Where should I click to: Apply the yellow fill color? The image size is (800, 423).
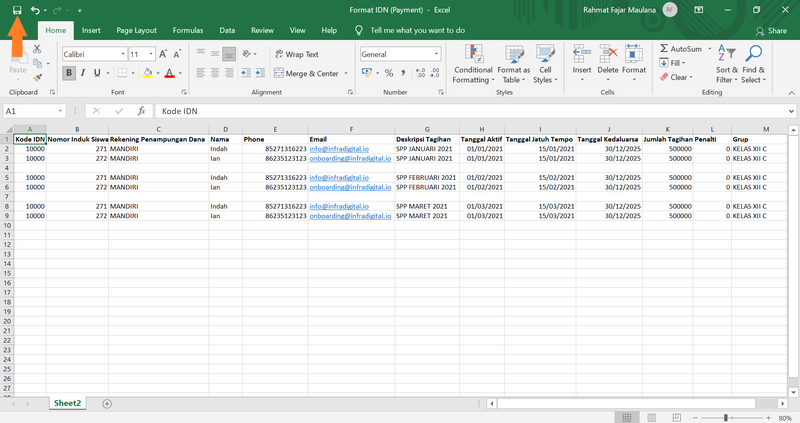pyautogui.click(x=147, y=73)
